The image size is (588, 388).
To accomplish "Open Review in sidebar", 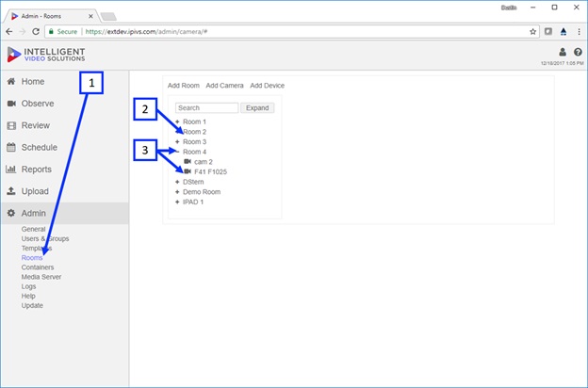I will (36, 125).
